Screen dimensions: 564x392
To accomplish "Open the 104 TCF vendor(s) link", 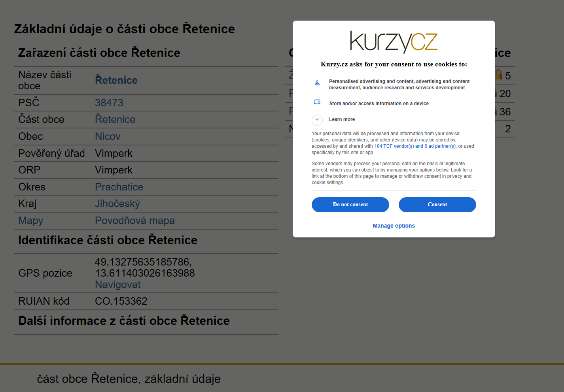I will tap(394, 146).
